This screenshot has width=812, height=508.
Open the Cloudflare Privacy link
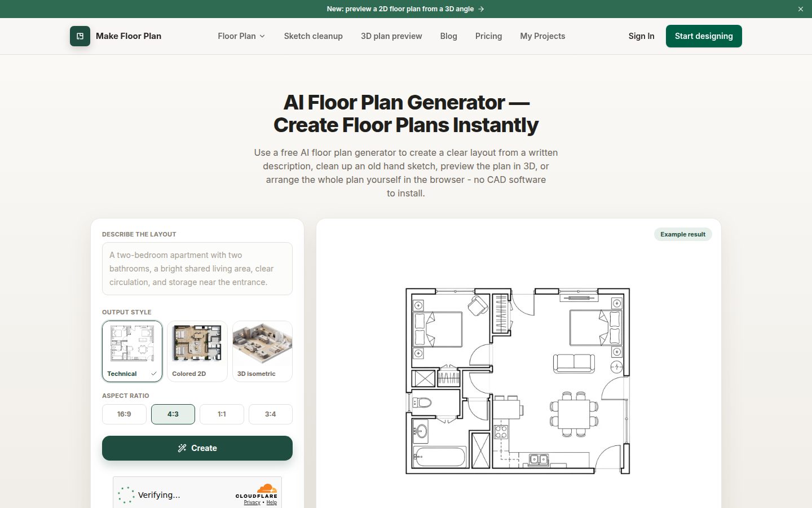click(x=252, y=502)
